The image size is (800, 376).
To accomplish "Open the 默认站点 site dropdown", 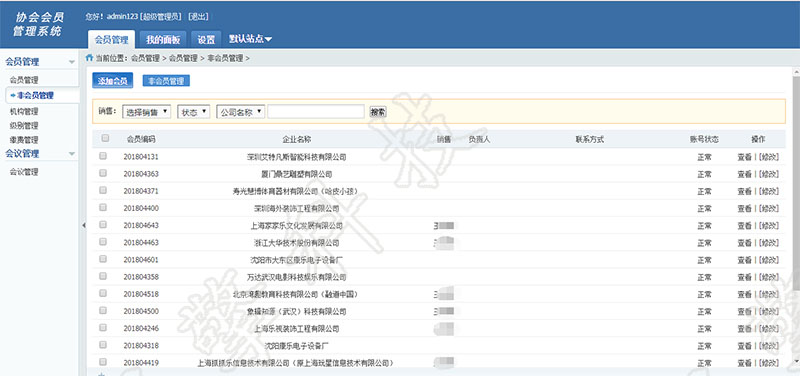I will tap(250, 39).
